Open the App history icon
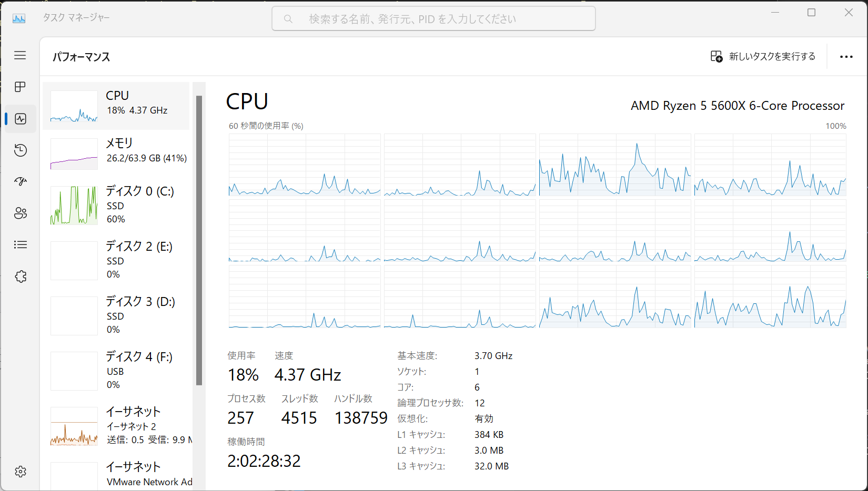868x491 pixels. pos(20,150)
